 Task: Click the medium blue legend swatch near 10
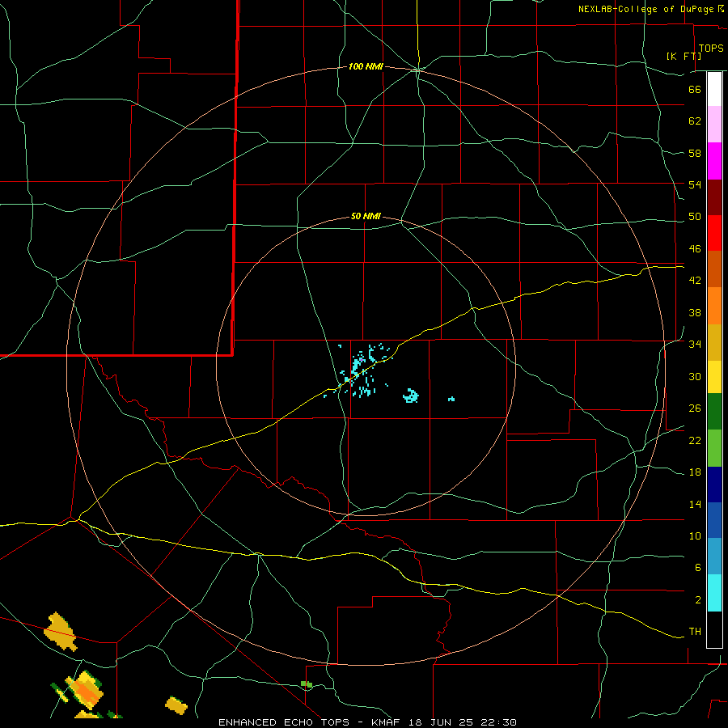[x=714, y=520]
